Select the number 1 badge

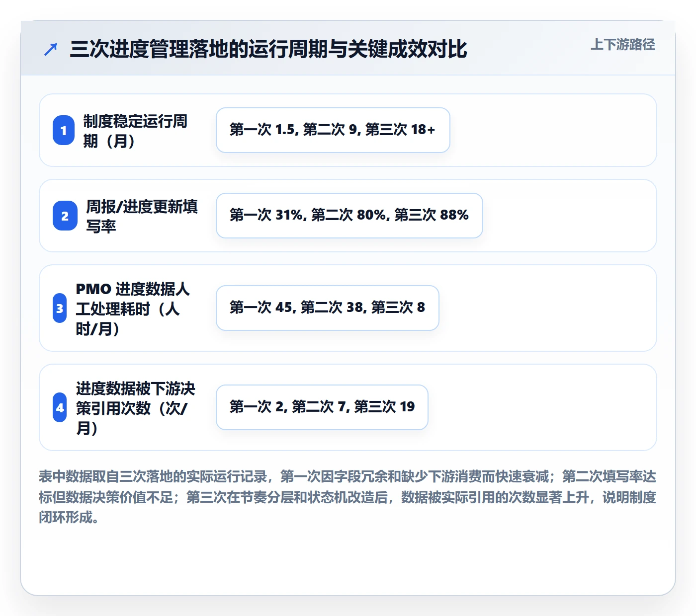click(x=64, y=130)
